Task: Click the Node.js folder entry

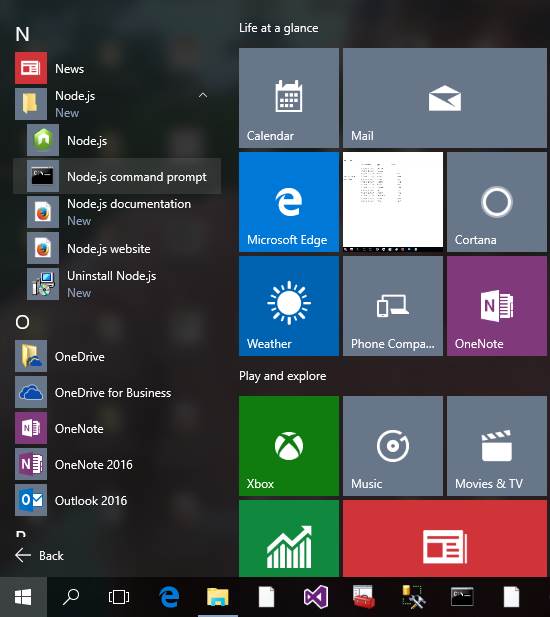Action: 118,104
